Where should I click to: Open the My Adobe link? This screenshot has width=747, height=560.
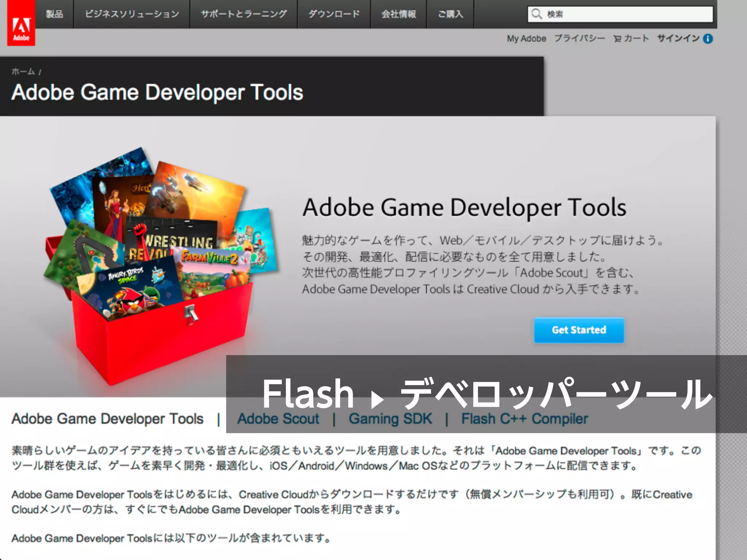click(526, 39)
